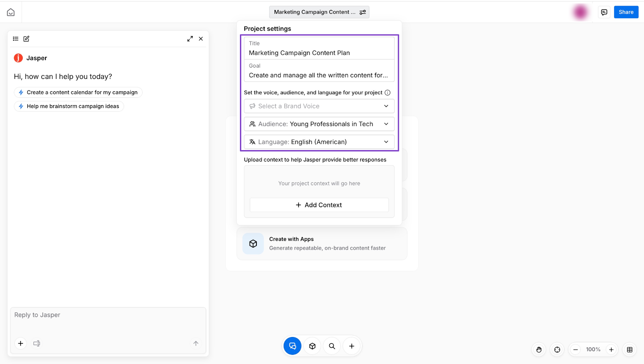Click the chat context panel icon

37,343
